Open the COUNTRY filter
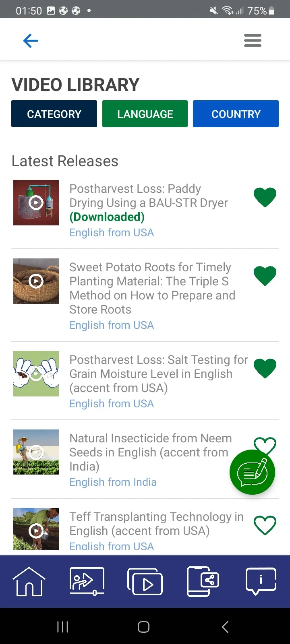 click(236, 114)
